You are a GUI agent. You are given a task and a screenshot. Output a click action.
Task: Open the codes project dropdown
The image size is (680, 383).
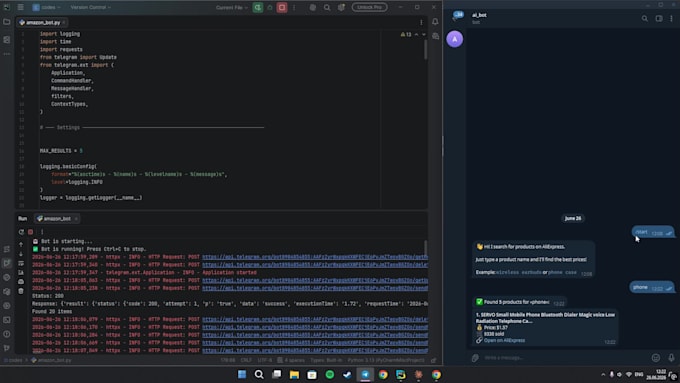[46, 7]
